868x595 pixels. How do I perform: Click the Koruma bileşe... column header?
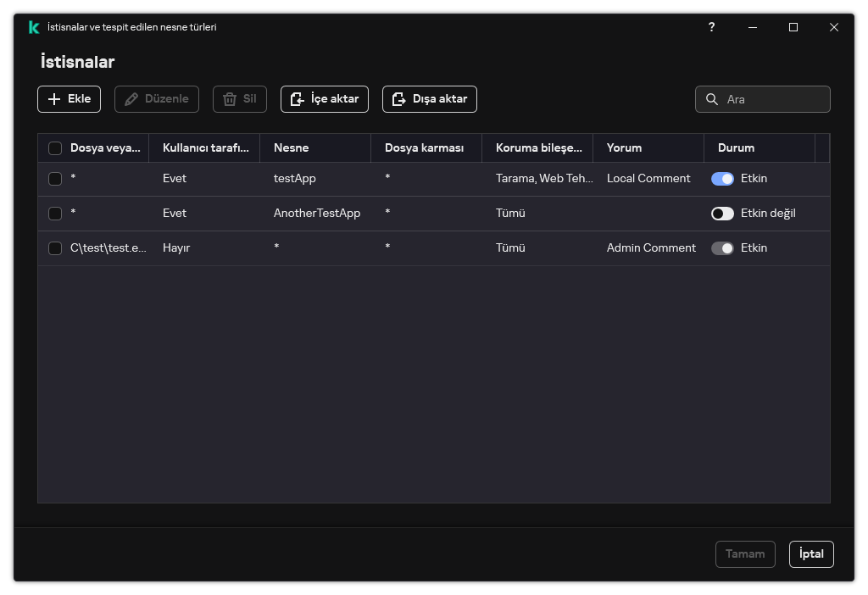(538, 148)
